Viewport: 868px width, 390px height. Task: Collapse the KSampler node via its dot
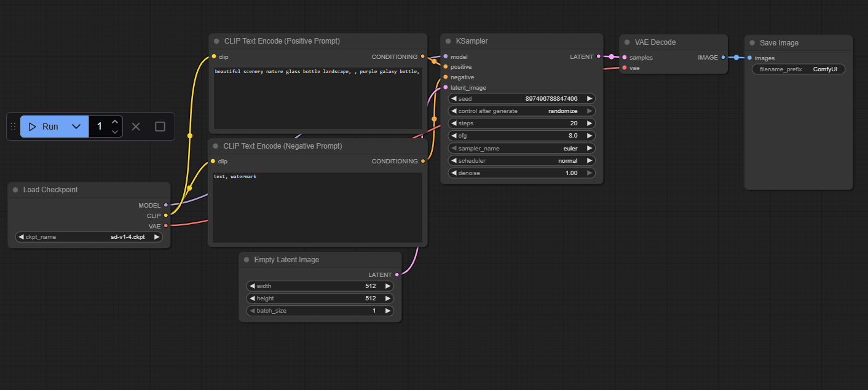(448, 41)
